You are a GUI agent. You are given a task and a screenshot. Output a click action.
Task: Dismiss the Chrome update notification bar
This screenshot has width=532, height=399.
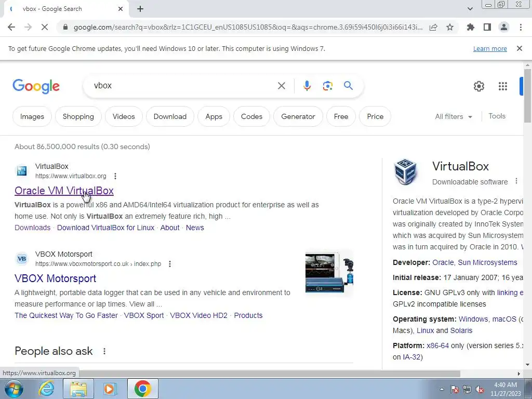point(519,48)
